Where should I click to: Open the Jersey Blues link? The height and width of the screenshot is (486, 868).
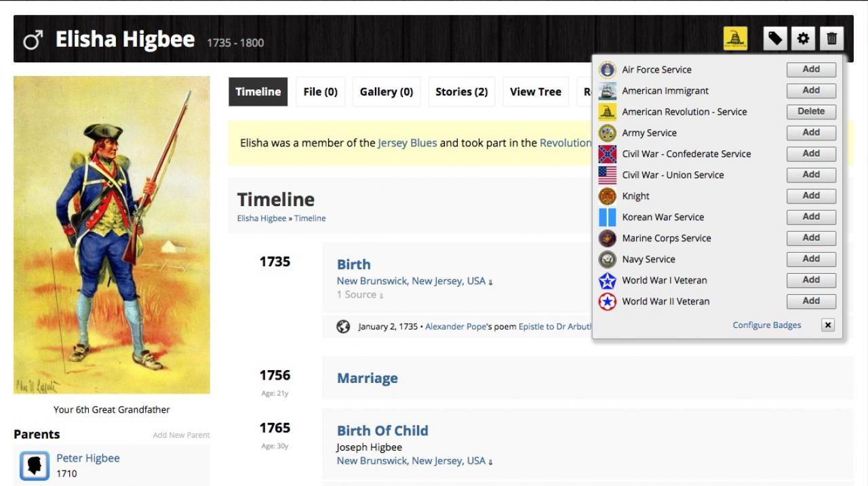click(x=408, y=143)
